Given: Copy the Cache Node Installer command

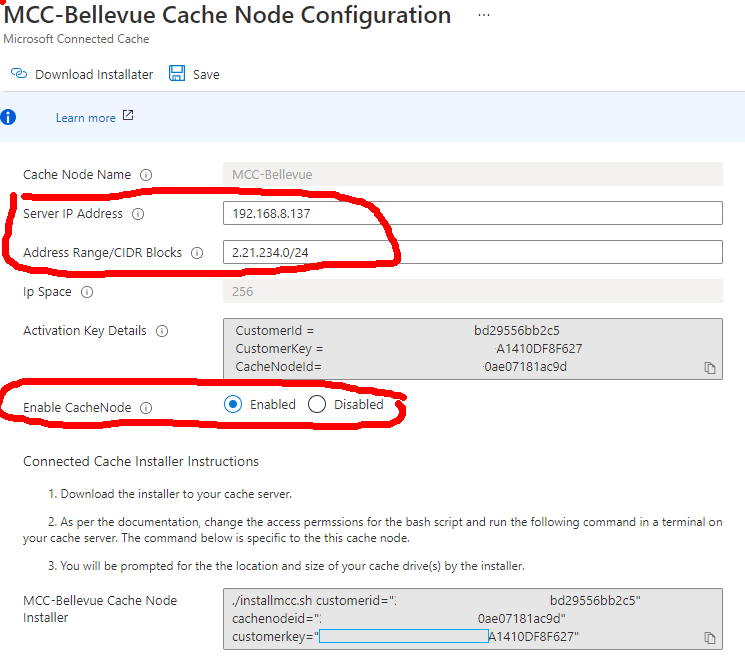Looking at the screenshot, I should pos(710,638).
